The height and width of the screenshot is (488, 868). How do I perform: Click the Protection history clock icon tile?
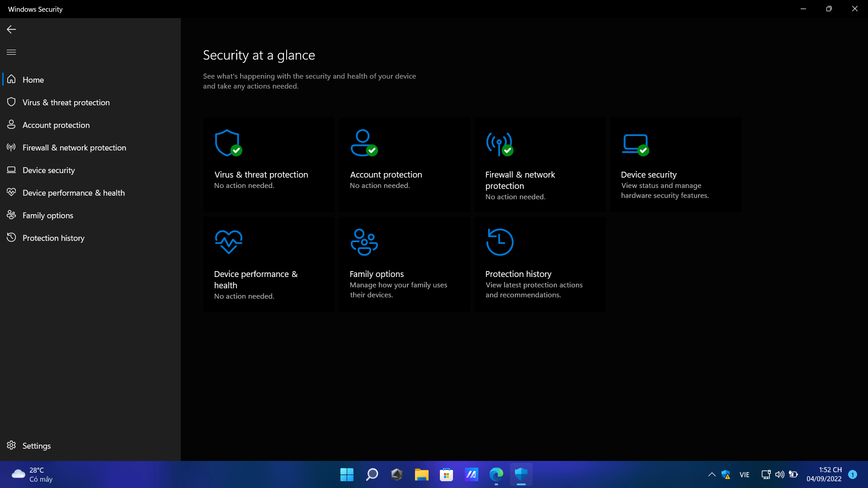click(500, 242)
